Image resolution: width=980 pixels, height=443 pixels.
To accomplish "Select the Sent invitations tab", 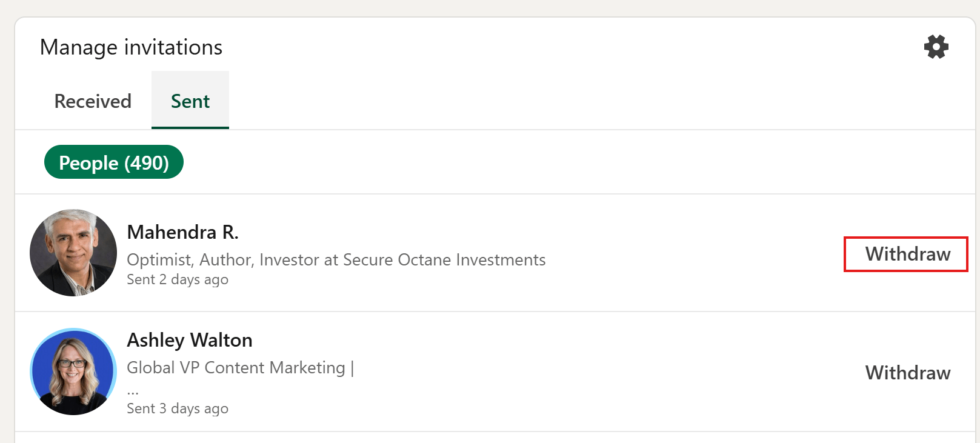I will pyautogui.click(x=190, y=101).
